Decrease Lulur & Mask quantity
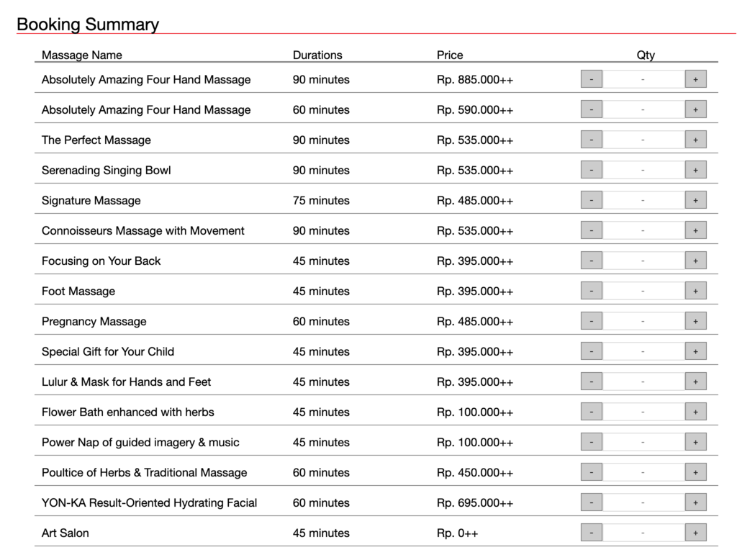The image size is (737, 560). point(592,381)
